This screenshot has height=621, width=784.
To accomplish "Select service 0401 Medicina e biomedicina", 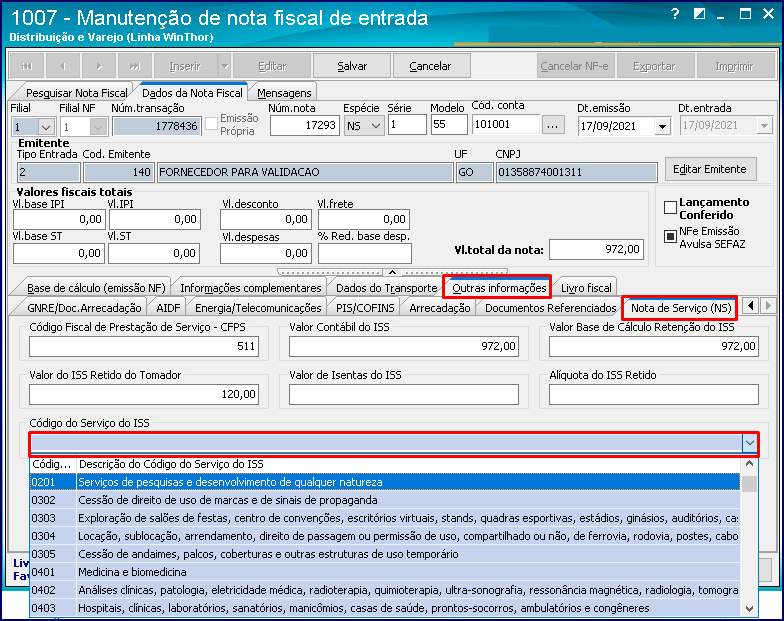I will coord(385,572).
